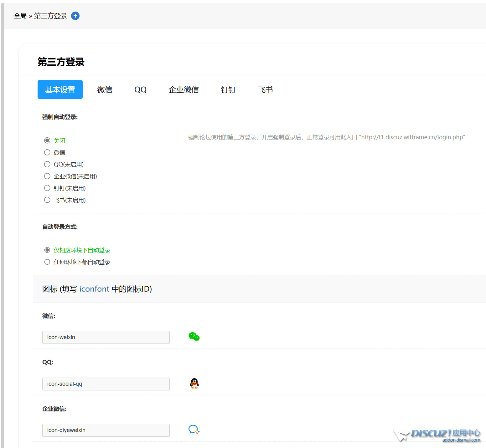Screen dimensions: 486x448
Task: Select 关闭 for forced auto login
Action: point(47,140)
